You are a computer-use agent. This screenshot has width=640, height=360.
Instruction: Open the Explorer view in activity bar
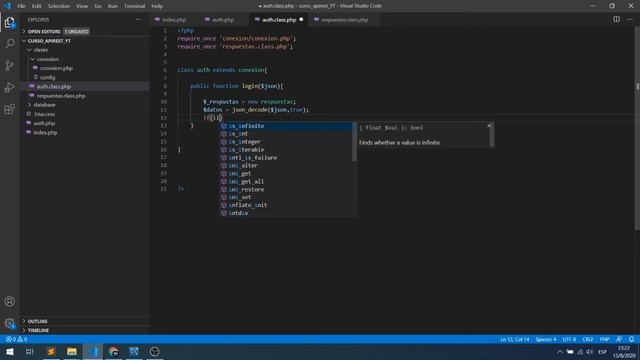coord(9,22)
